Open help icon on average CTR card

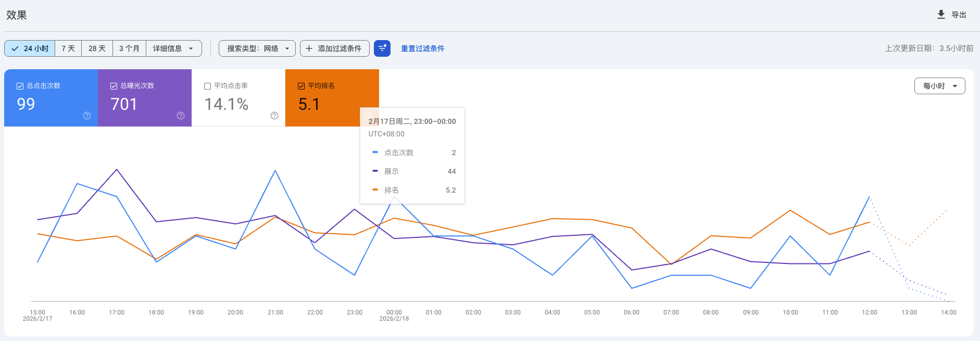pos(274,116)
